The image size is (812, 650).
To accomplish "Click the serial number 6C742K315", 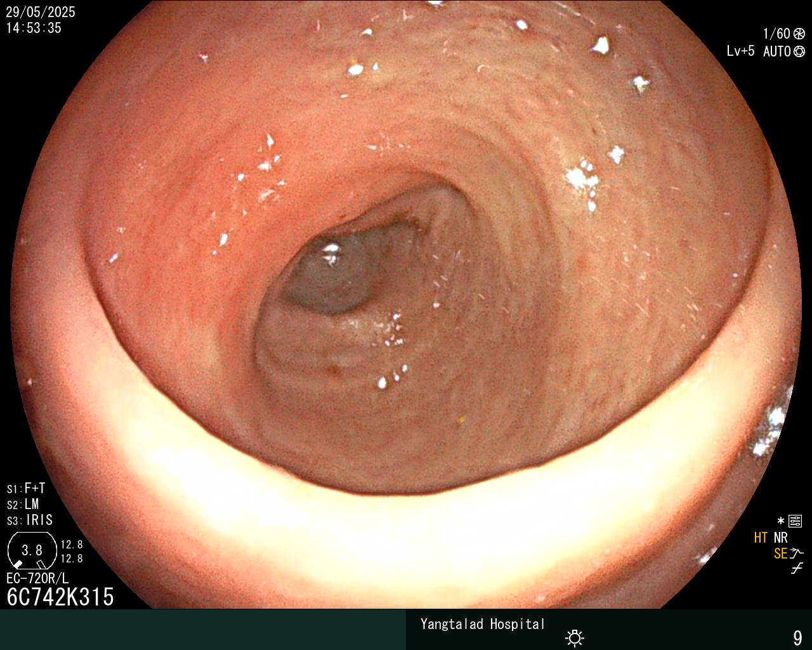I will [x=60, y=597].
